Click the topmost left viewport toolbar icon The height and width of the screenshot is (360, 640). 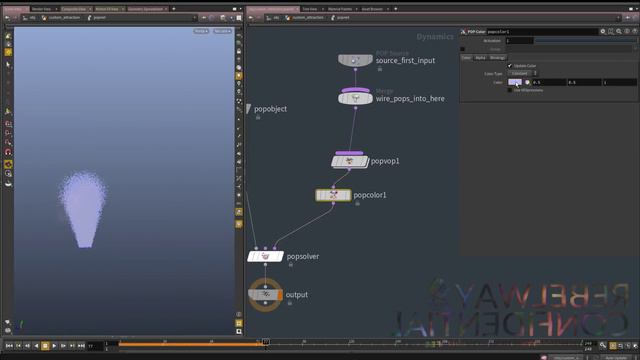8,36
